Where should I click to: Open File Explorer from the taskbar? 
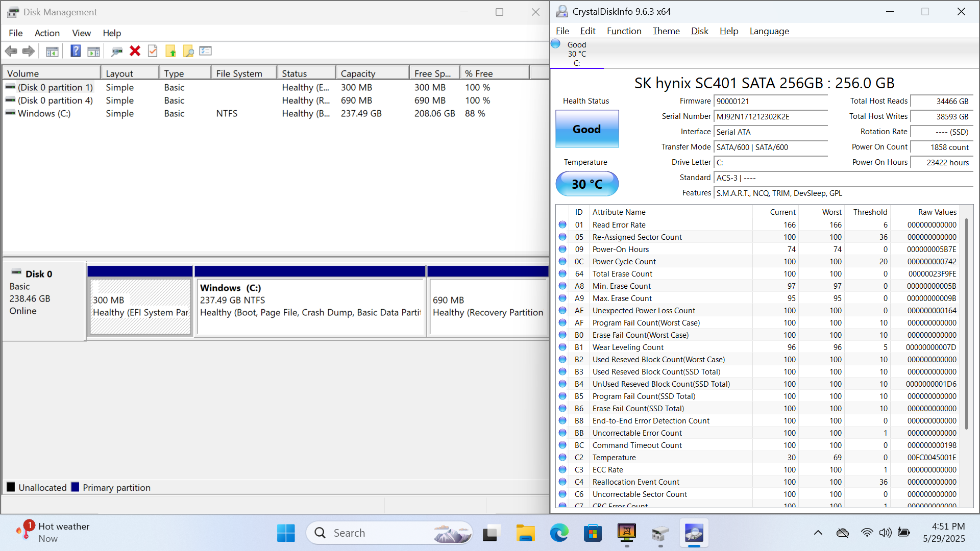tap(525, 533)
